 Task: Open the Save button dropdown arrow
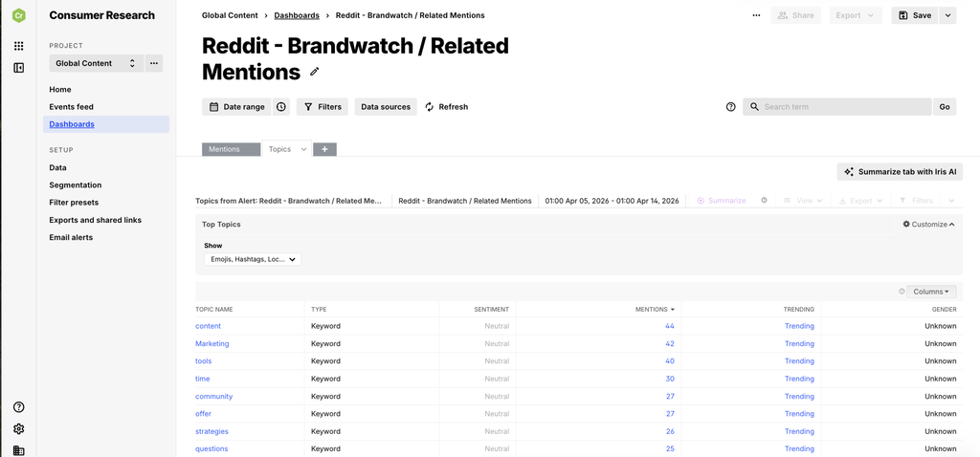point(947,15)
